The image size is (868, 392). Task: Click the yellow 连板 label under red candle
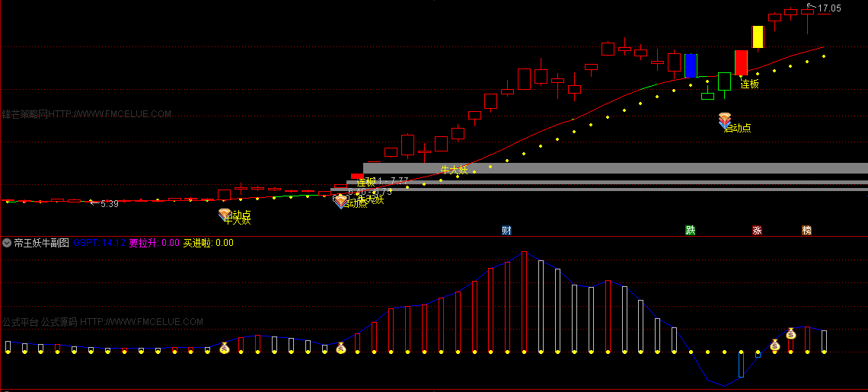[x=749, y=84]
